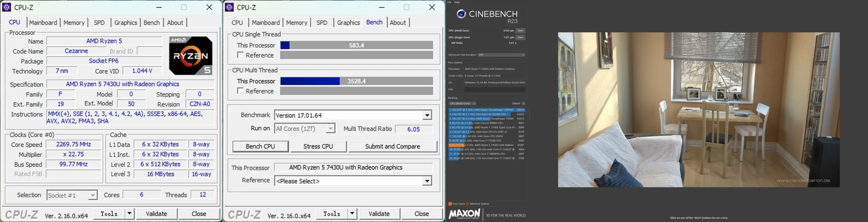Click the single thread 583.4 score bar
This screenshot has width=868, height=222.
357,45
